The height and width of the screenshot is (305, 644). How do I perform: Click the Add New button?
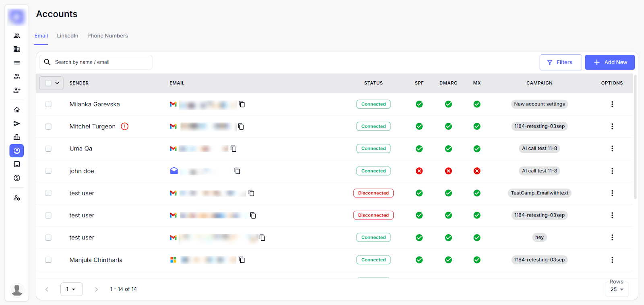coord(609,62)
